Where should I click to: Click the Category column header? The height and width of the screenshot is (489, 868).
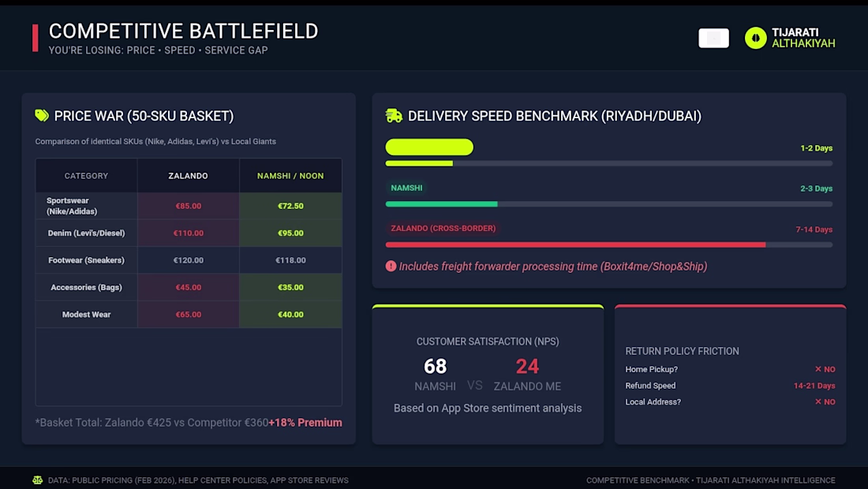click(86, 176)
